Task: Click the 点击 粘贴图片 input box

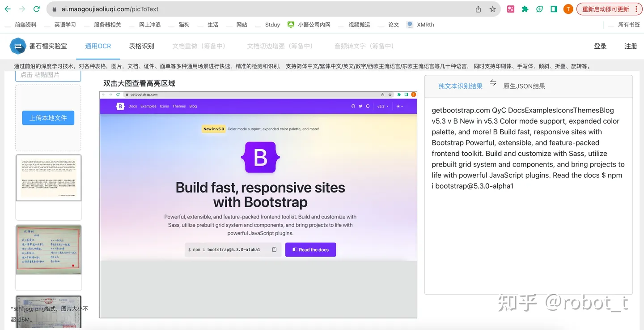Action: 48,75
